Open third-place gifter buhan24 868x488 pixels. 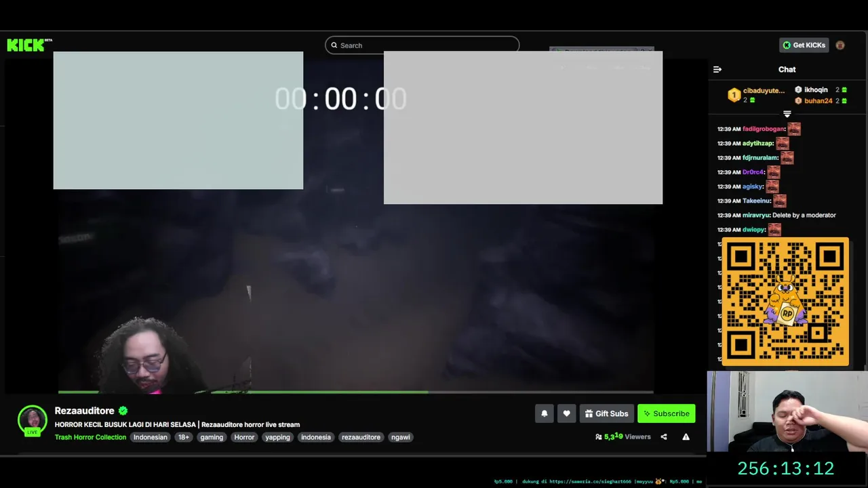coord(818,101)
